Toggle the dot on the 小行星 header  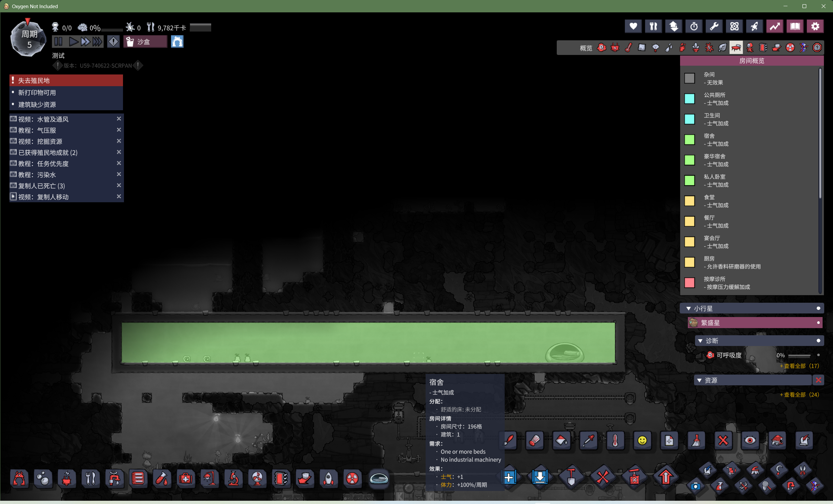pyautogui.click(x=818, y=308)
